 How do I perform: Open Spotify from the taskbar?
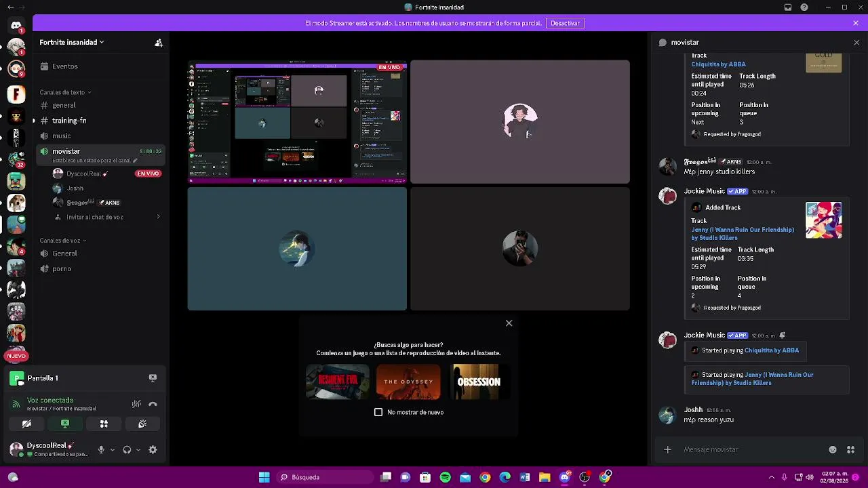pos(445,477)
